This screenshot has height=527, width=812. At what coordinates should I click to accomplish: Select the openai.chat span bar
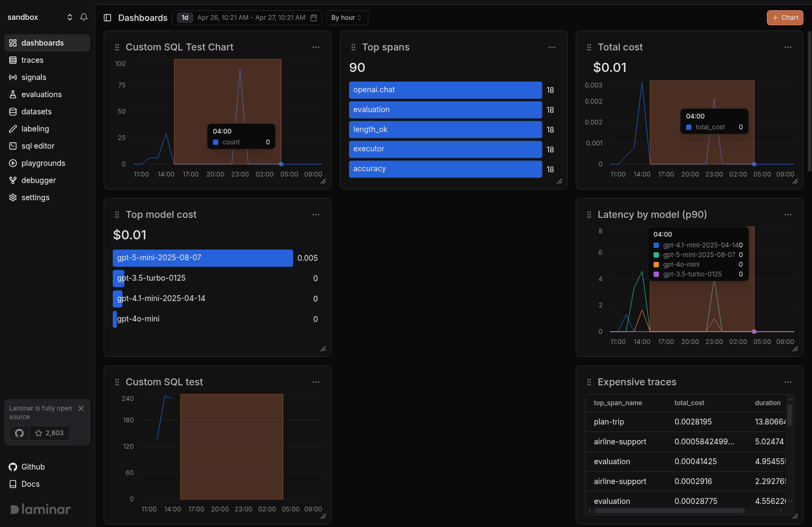click(x=445, y=90)
